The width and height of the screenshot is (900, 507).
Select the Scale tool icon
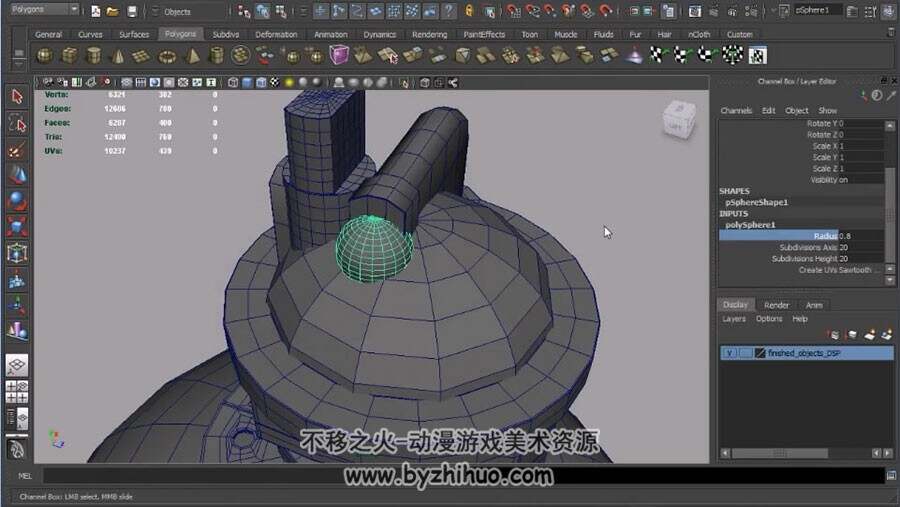click(17, 226)
